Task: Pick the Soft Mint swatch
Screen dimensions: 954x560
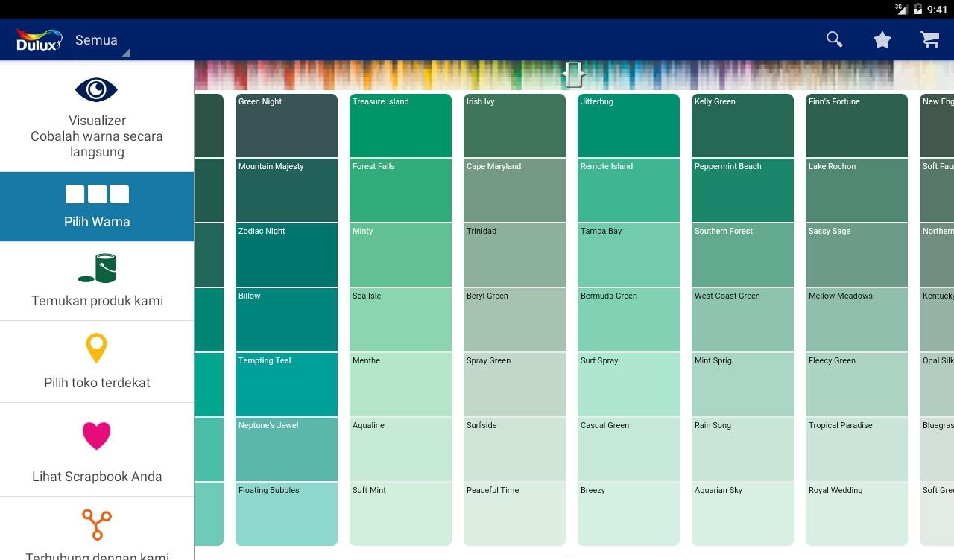Action: coord(400,514)
